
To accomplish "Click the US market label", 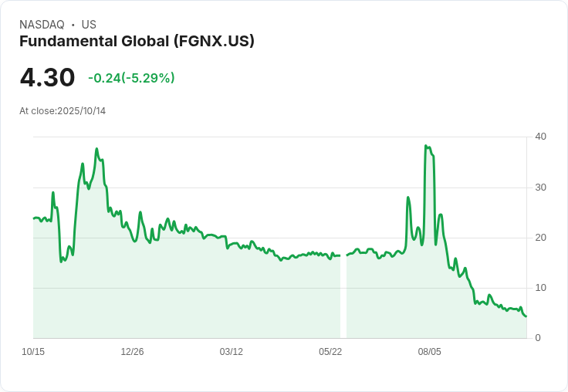I will click(x=89, y=25).
